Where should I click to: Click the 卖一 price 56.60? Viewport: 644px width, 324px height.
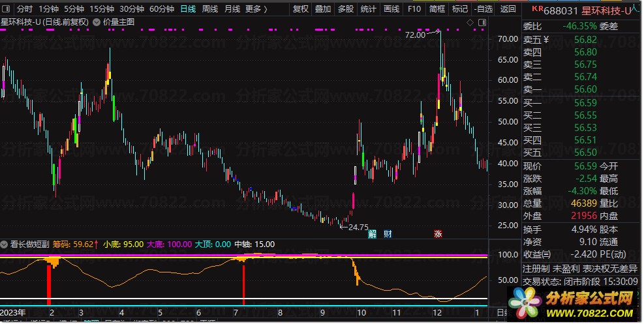pyautogui.click(x=586, y=89)
